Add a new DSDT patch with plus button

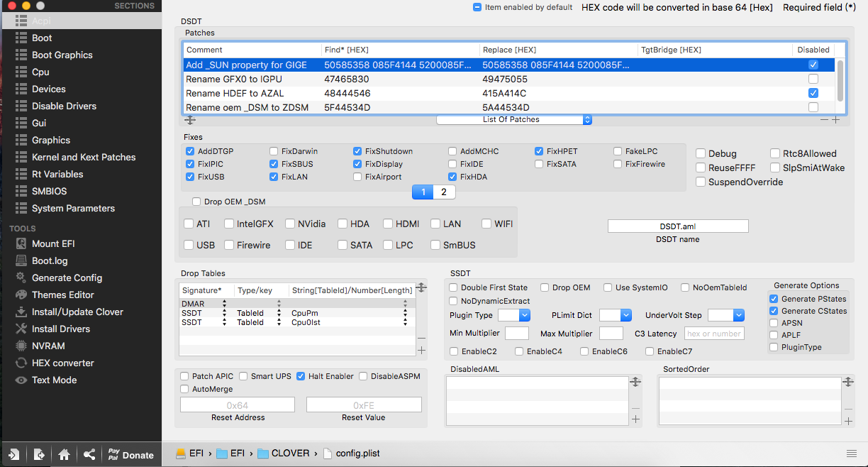tap(836, 120)
